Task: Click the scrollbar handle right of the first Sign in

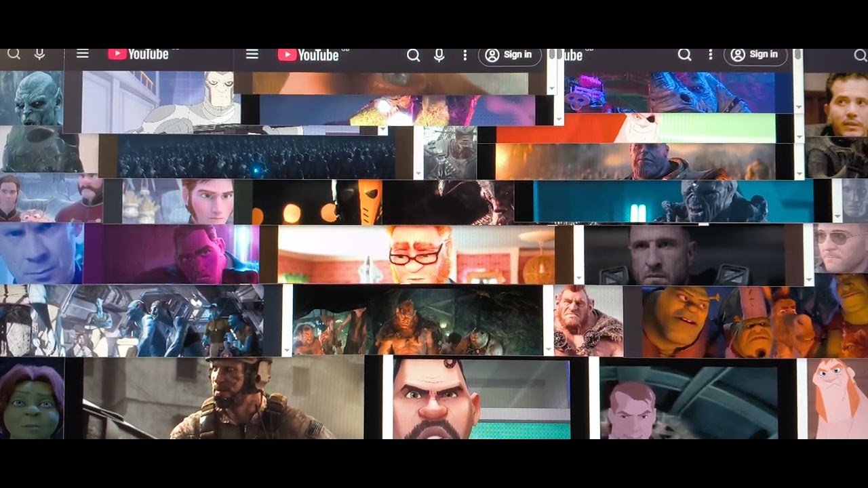Action: click(551, 54)
